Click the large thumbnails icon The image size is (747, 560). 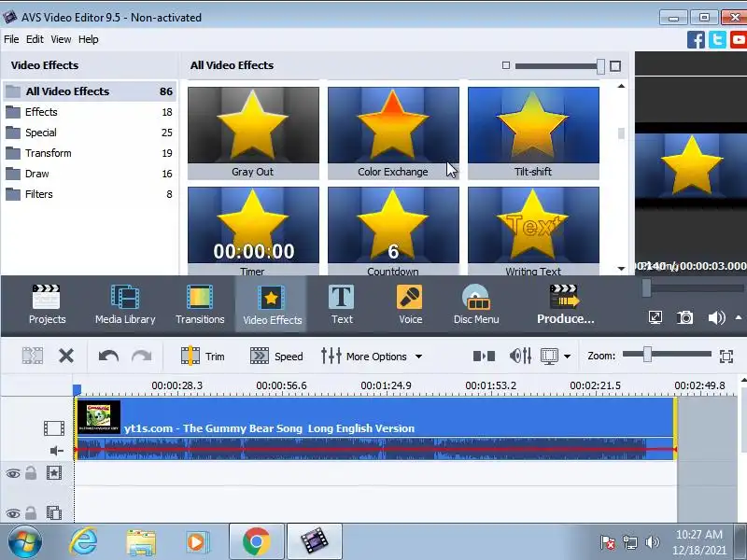(x=615, y=66)
